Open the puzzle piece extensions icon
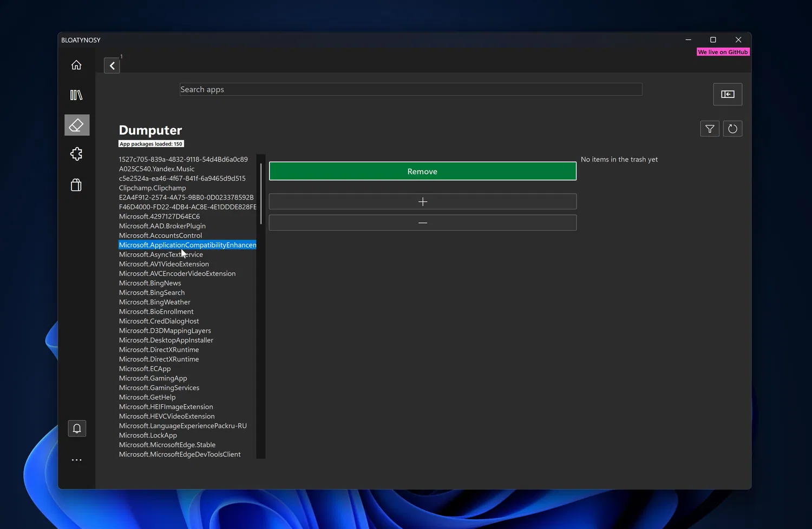The width and height of the screenshot is (812, 529). coord(76,154)
